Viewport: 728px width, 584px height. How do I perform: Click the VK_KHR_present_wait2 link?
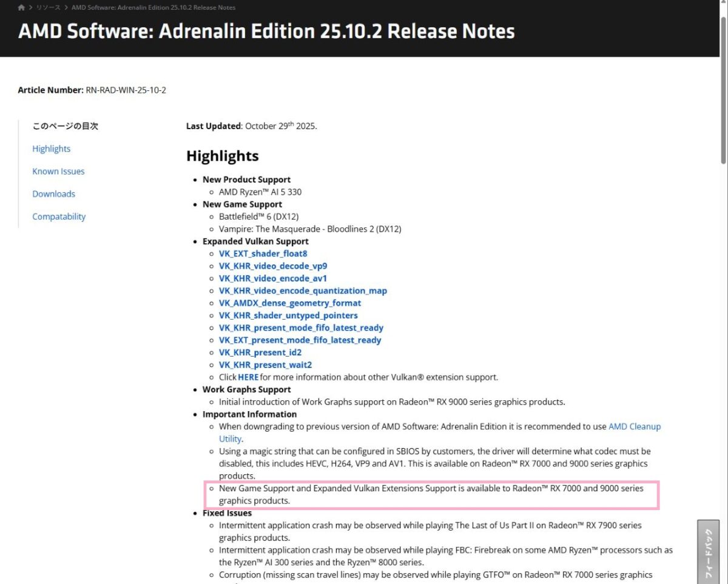click(x=265, y=364)
